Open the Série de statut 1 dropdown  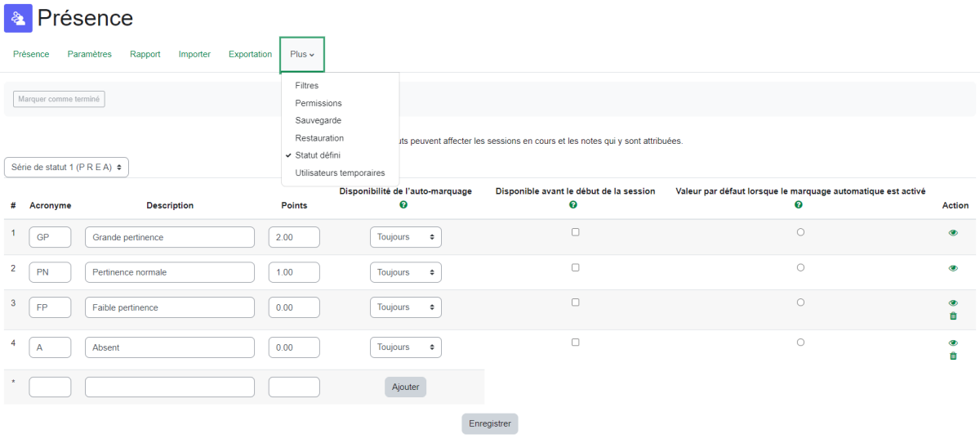66,167
